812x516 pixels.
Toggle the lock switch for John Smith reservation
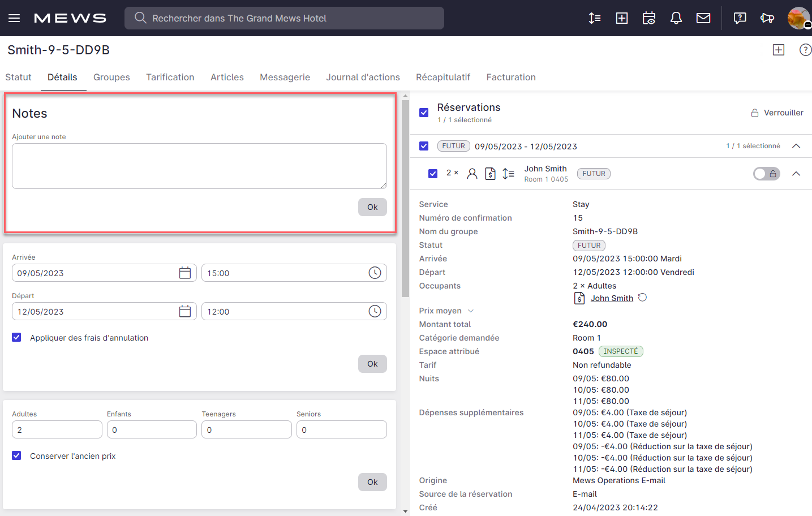click(x=766, y=174)
